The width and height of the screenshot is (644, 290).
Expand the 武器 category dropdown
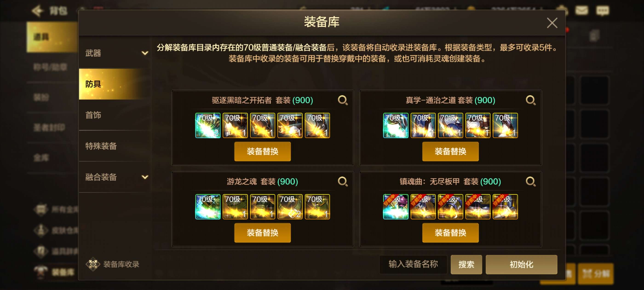[145, 53]
